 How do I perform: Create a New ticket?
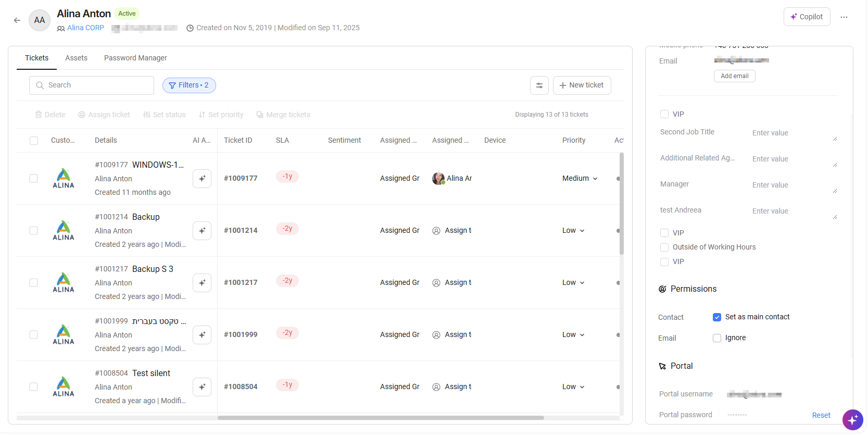pyautogui.click(x=582, y=85)
